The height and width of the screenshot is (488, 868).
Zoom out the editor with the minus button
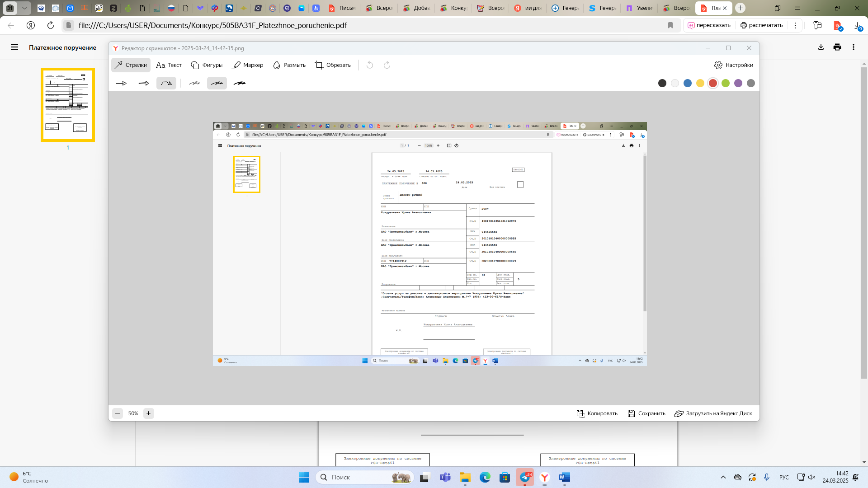coord(118,413)
